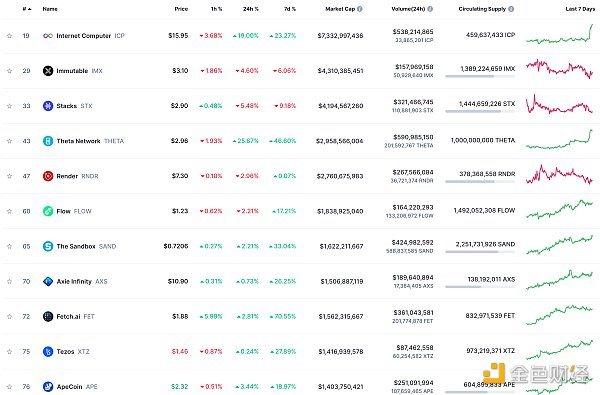The image size is (600, 395).
Task: Toggle watchlist star for Internet Computer
Action: pos(10,36)
